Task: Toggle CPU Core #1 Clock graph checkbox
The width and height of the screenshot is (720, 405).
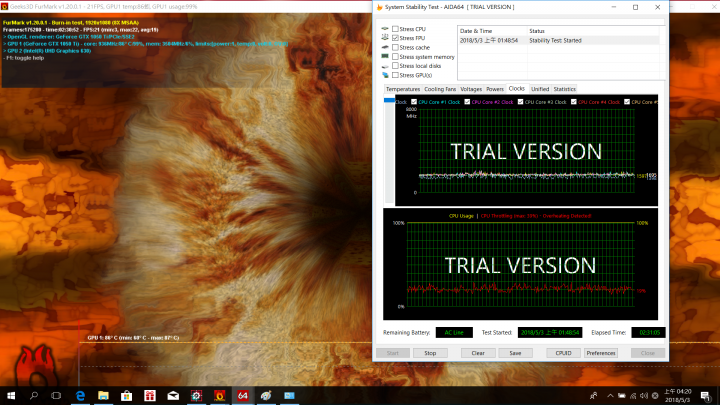Action: 414,102
